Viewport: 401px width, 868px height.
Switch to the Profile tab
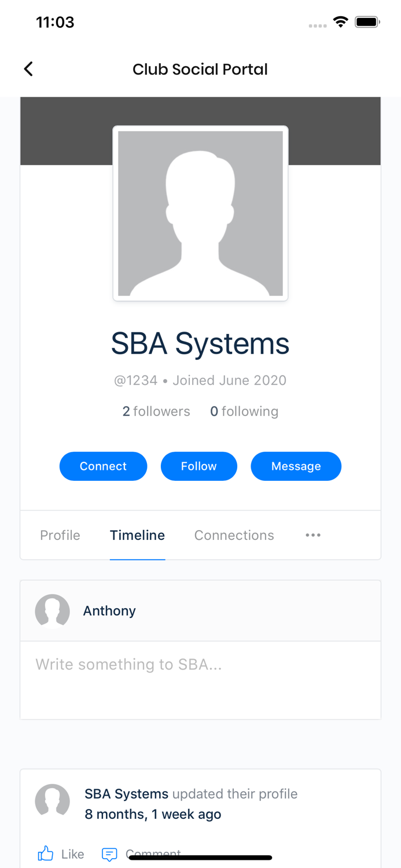(x=60, y=535)
